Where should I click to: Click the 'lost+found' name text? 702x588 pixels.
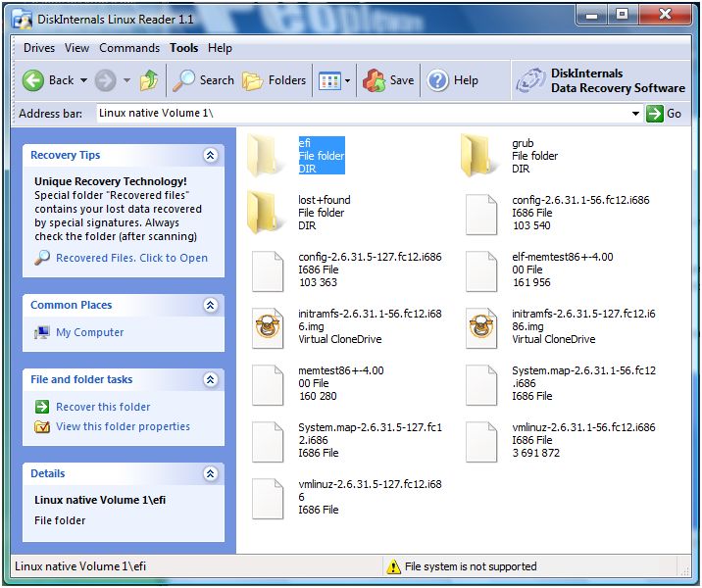pos(325,200)
